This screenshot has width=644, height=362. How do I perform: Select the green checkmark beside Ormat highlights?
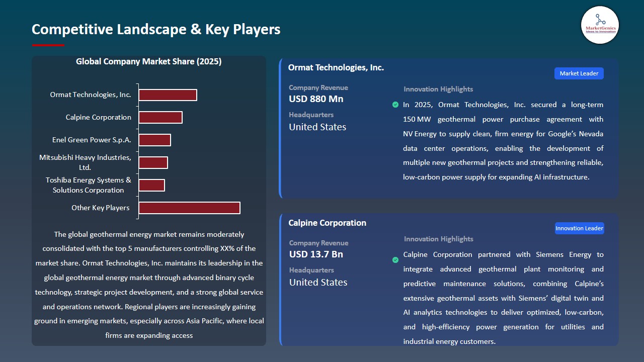click(x=395, y=105)
